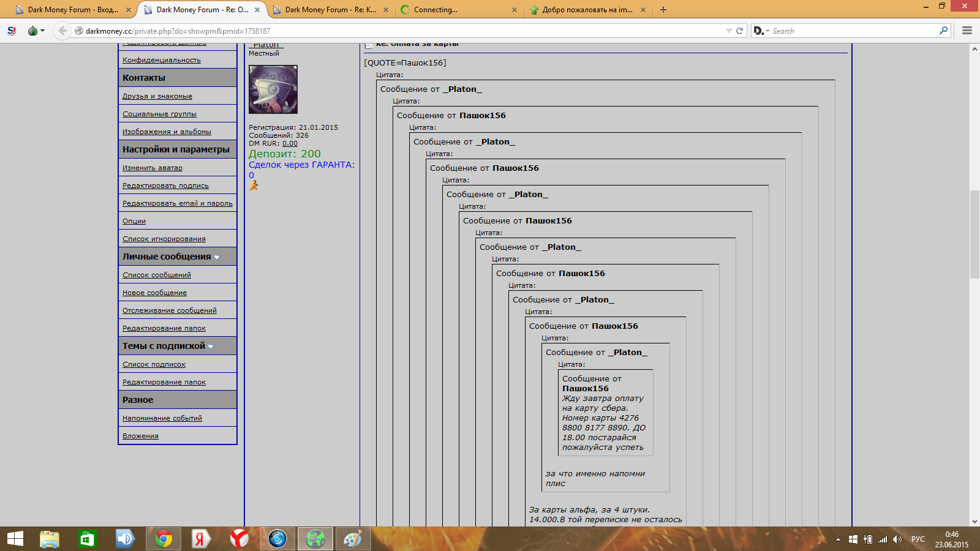Open Windows Store from taskbar
Image resolution: width=980 pixels, height=551 pixels.
(88, 539)
